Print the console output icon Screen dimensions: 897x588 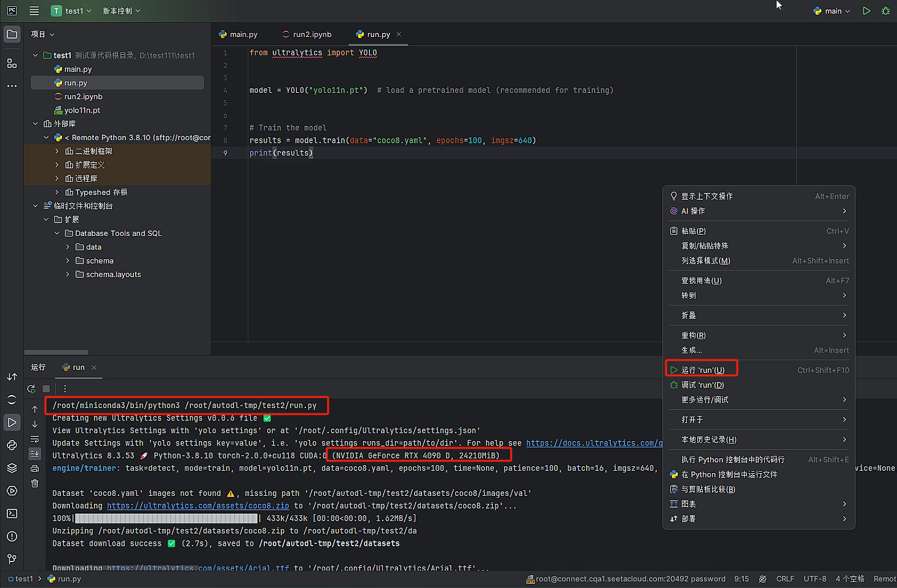[x=35, y=468]
